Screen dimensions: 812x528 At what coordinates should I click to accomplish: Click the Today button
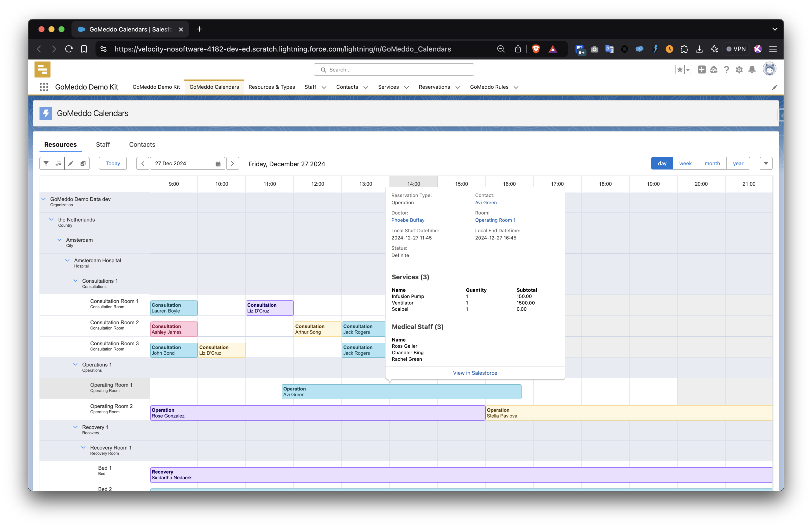[x=112, y=163]
